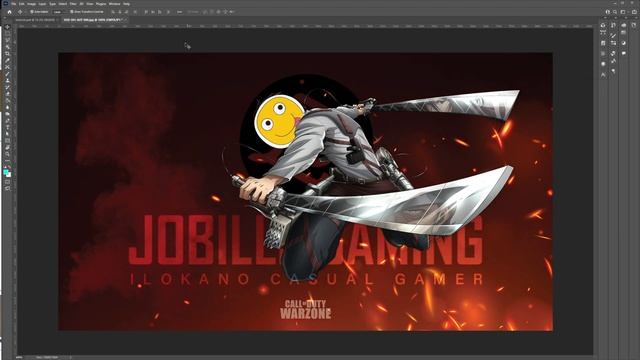Viewport: 640px width, 360px height.
Task: Select the Pen tool
Action: point(7,120)
